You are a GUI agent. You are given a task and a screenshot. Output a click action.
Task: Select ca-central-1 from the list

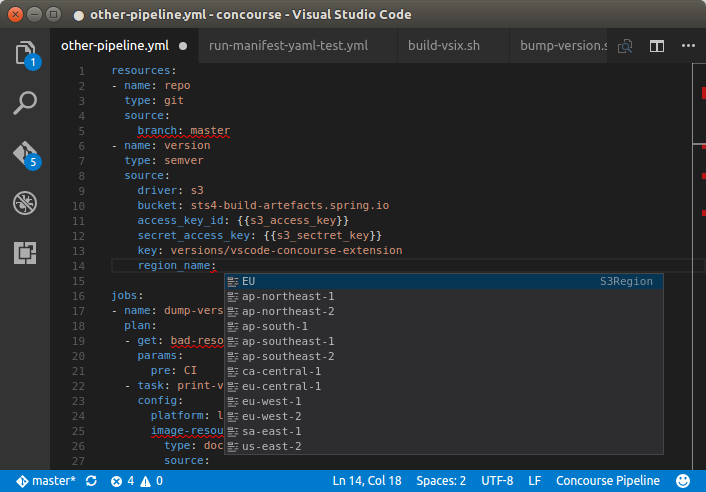(444, 371)
